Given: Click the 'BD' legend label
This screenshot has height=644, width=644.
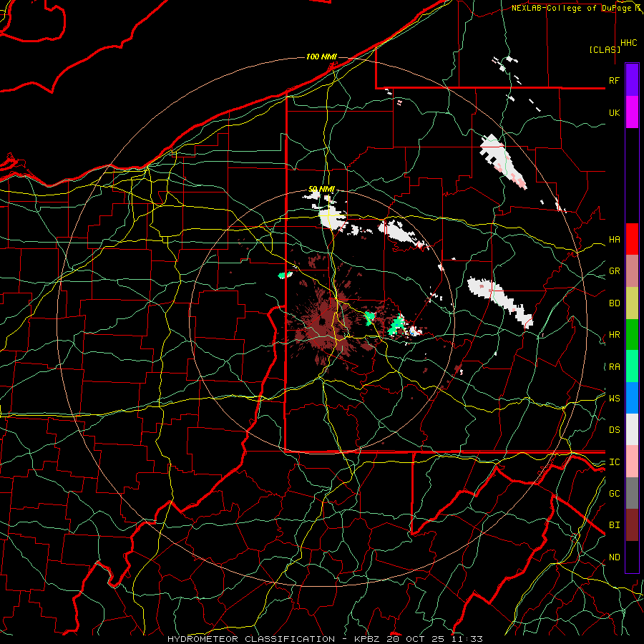Looking at the screenshot, I should pyautogui.click(x=614, y=303).
